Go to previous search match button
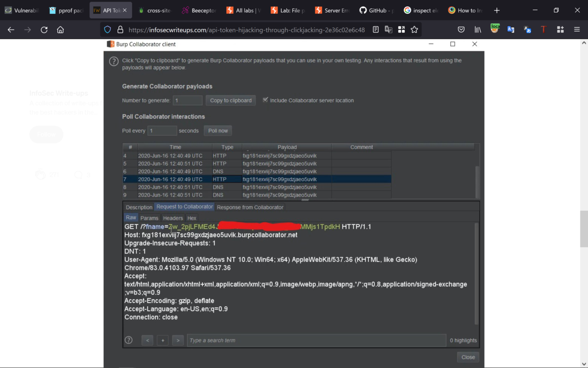588x368 pixels. tap(147, 340)
